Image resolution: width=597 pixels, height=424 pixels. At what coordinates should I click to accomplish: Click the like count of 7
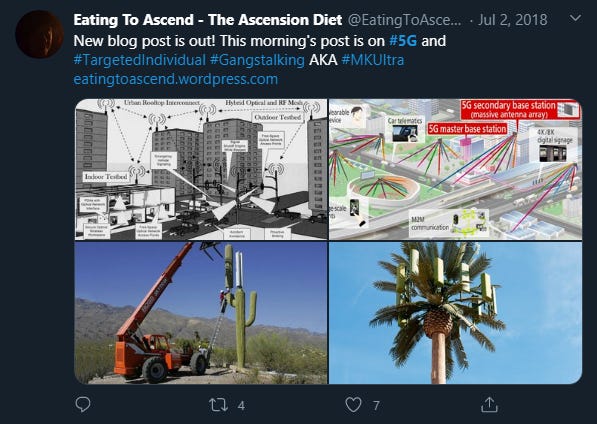[376, 406]
